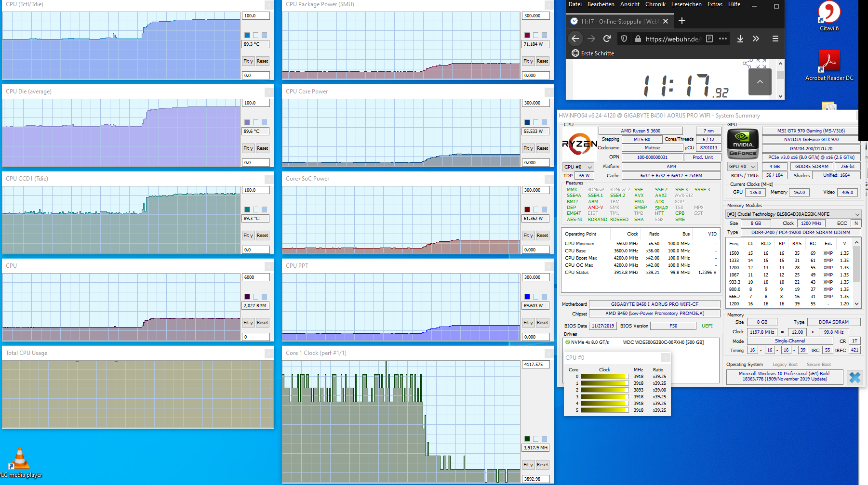868x485 pixels.
Task: Click the stopwatch share icon
Action: [x=748, y=64]
